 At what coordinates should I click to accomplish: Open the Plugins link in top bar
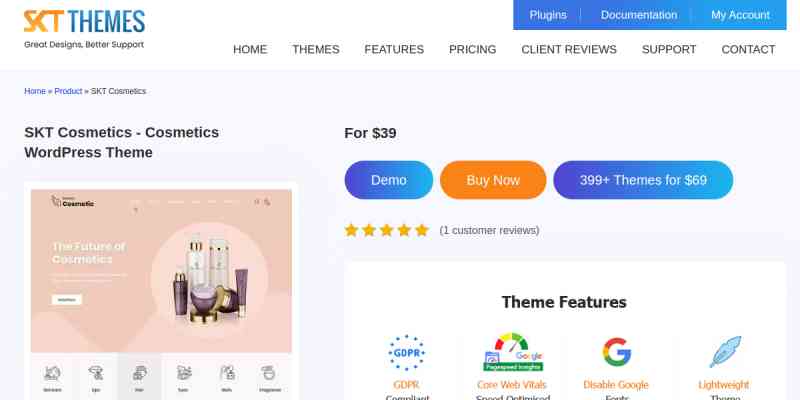[548, 15]
